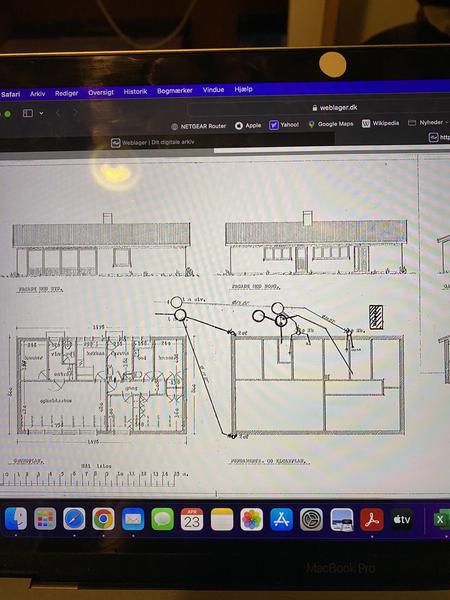Open Mail from the Dock

click(133, 519)
